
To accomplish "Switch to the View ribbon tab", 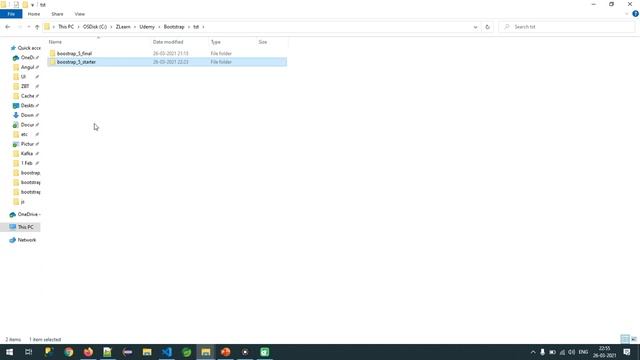I will (x=80, y=14).
